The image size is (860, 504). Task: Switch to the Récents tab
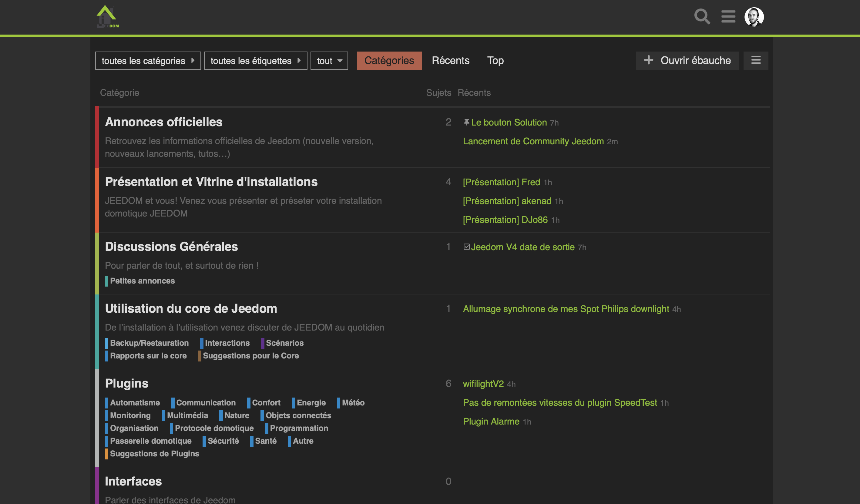click(x=451, y=61)
